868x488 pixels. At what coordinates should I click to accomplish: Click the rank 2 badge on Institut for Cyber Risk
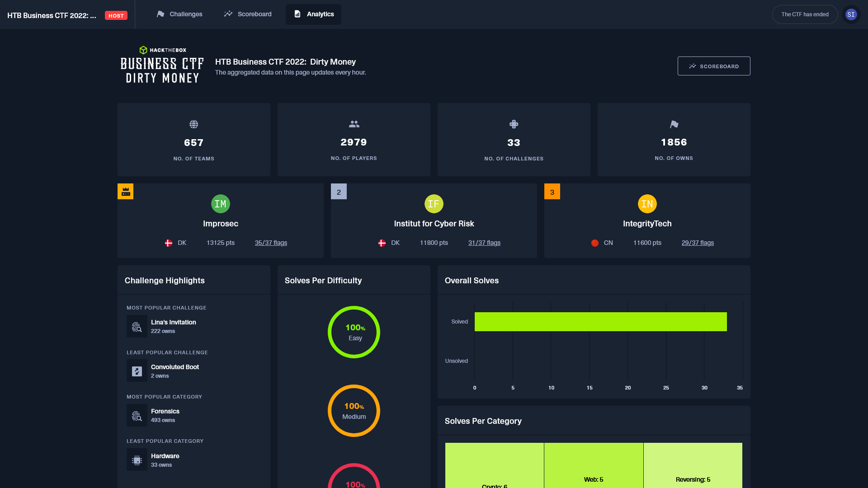pyautogui.click(x=339, y=191)
